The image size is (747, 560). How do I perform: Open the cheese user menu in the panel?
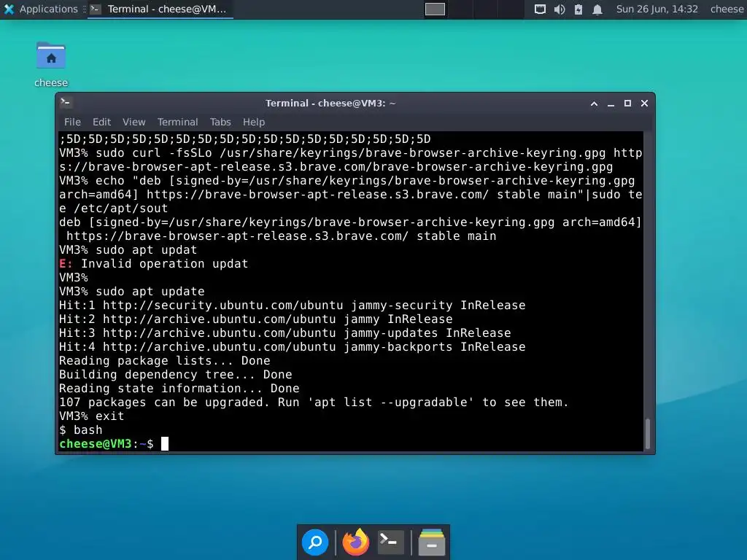tap(727, 9)
